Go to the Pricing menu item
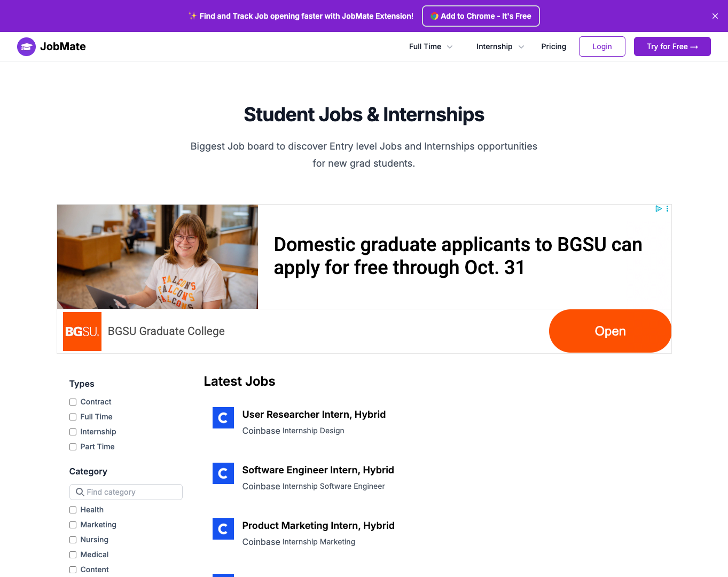The image size is (728, 577). click(x=553, y=46)
